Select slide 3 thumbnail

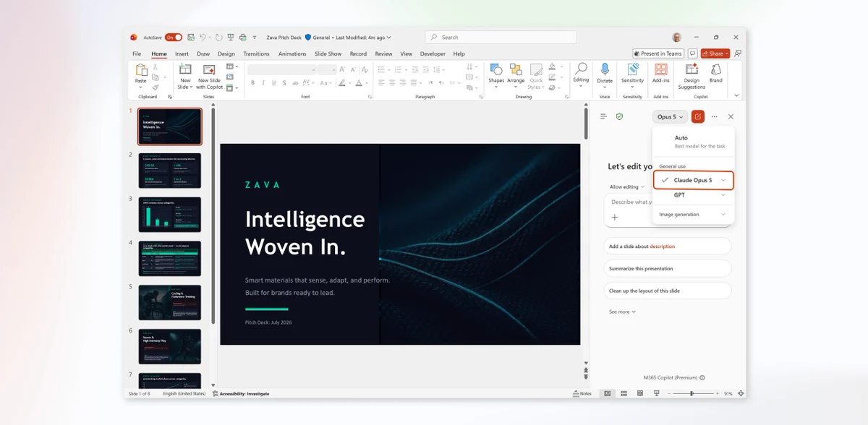pyautogui.click(x=170, y=214)
